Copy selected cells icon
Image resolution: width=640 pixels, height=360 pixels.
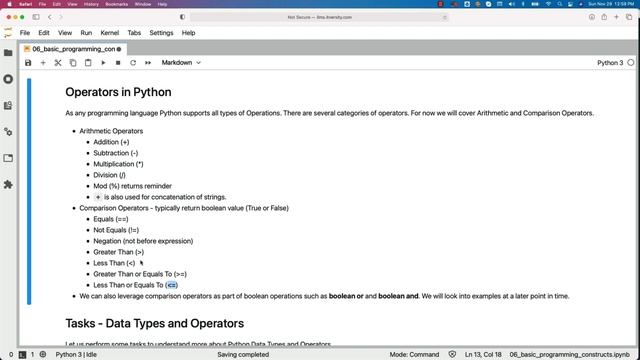[x=73, y=63]
